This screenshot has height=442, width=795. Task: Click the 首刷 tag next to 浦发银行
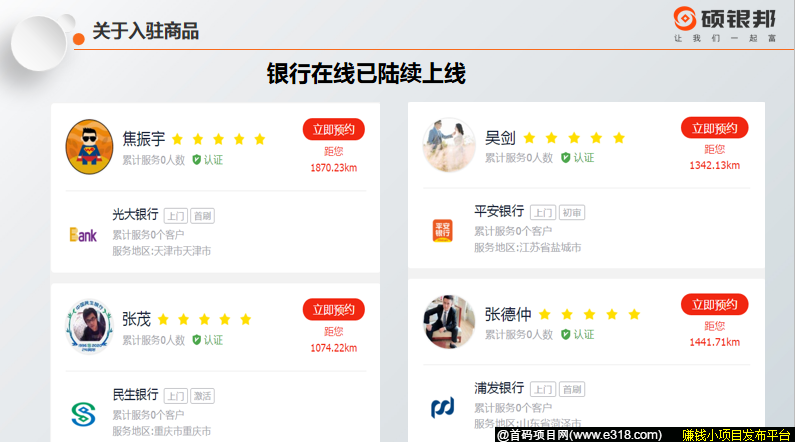572,389
